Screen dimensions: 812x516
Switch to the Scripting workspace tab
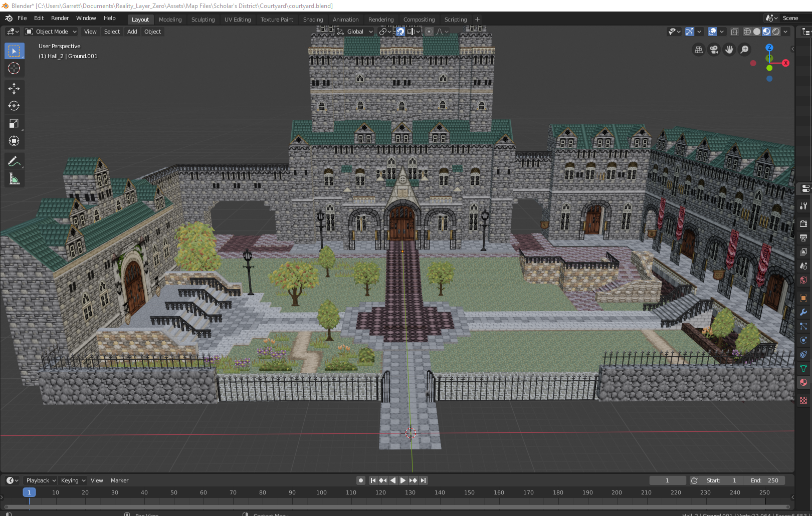[x=455, y=20]
